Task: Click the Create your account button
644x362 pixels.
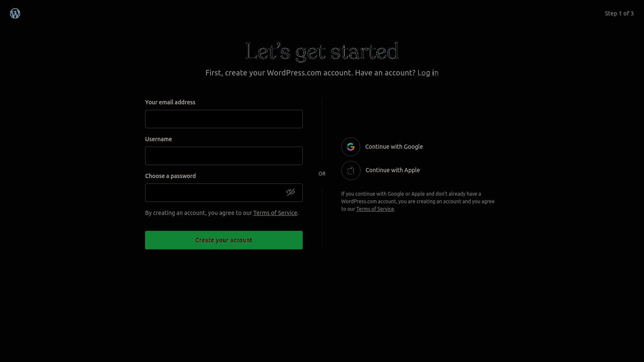Action: 224,240
